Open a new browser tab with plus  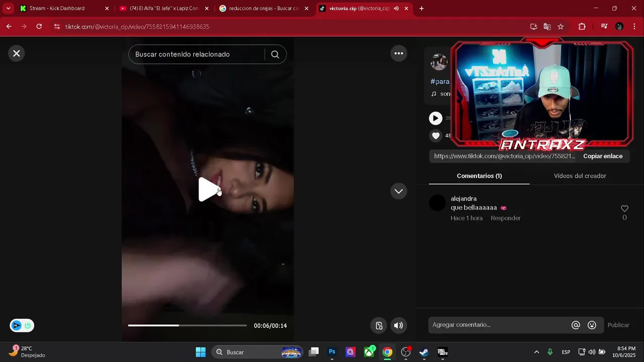(422, 9)
